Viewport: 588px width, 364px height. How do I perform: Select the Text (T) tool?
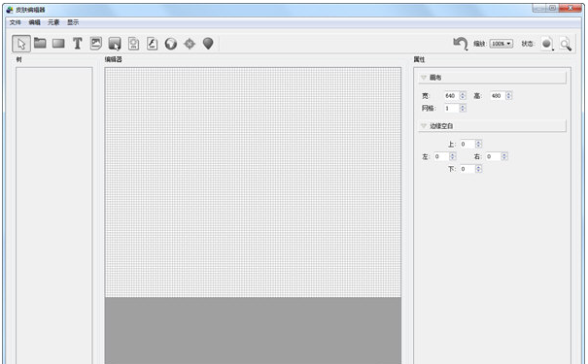click(77, 44)
